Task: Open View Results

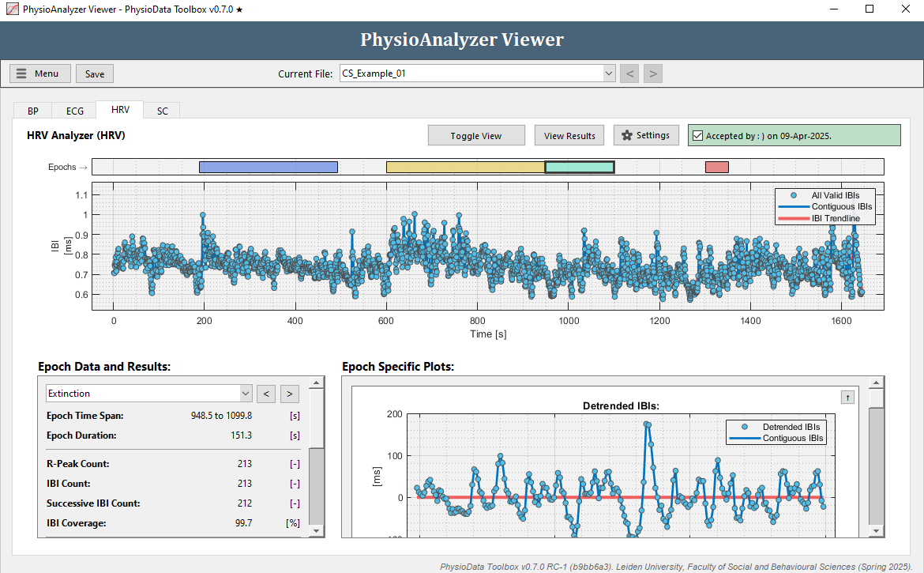Action: click(569, 136)
